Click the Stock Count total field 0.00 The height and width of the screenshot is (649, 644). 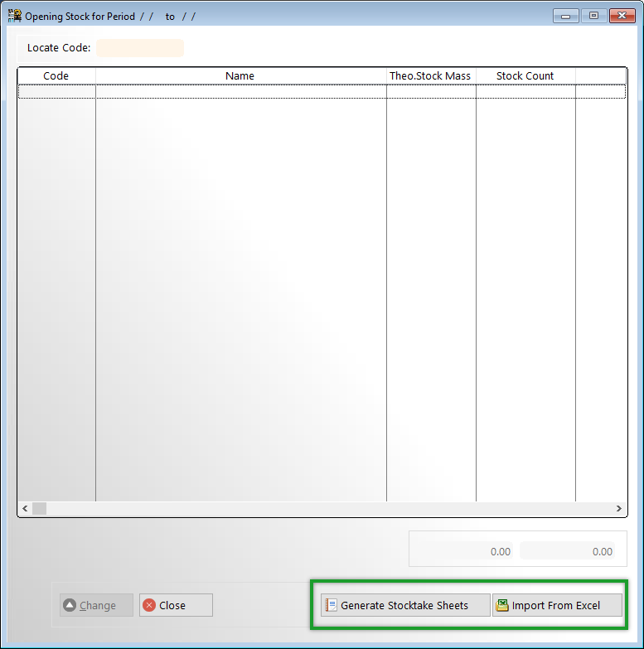[x=568, y=551]
